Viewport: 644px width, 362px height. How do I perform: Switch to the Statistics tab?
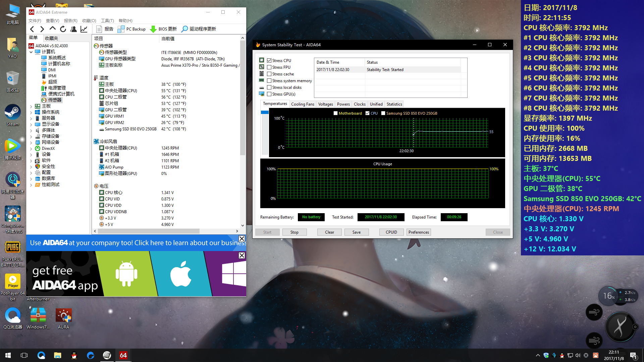coord(394,104)
